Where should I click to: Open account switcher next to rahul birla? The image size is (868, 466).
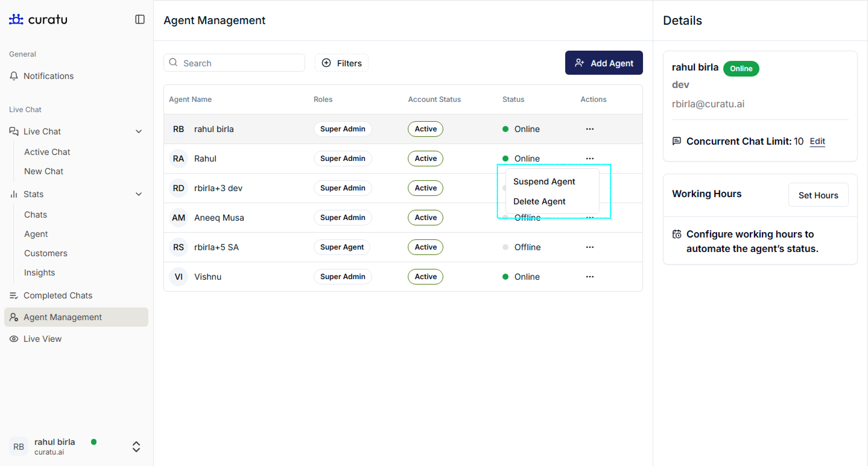tap(136, 446)
